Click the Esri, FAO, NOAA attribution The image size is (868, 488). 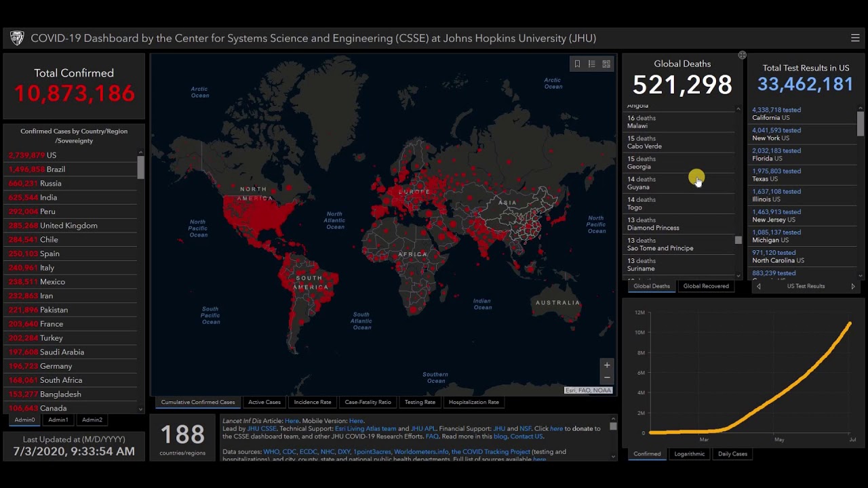pos(589,390)
